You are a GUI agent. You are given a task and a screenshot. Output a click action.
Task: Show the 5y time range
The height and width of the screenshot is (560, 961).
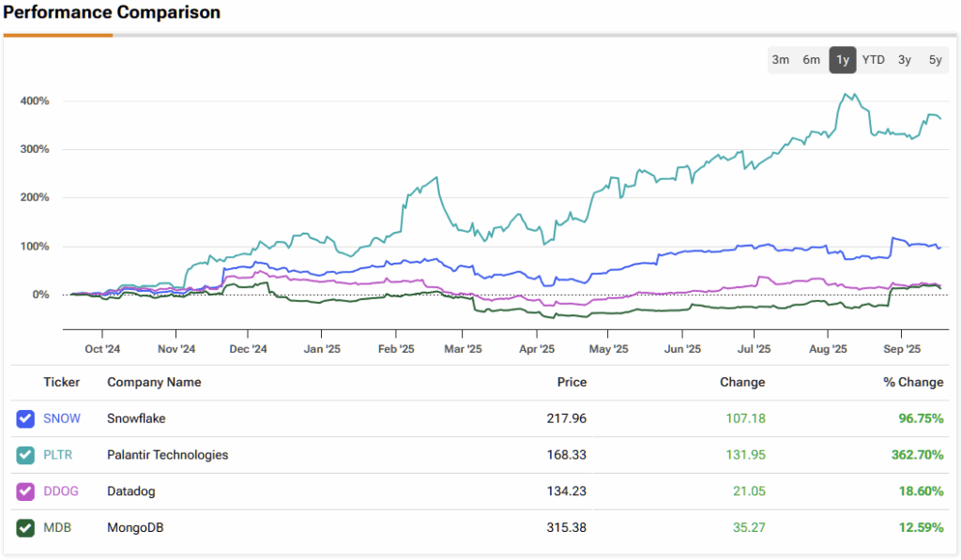click(935, 60)
